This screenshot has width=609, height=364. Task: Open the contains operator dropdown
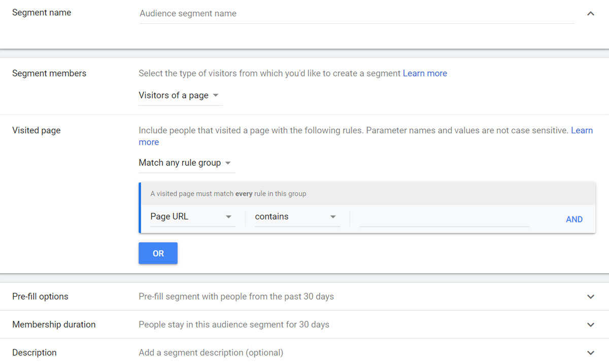pyautogui.click(x=297, y=216)
